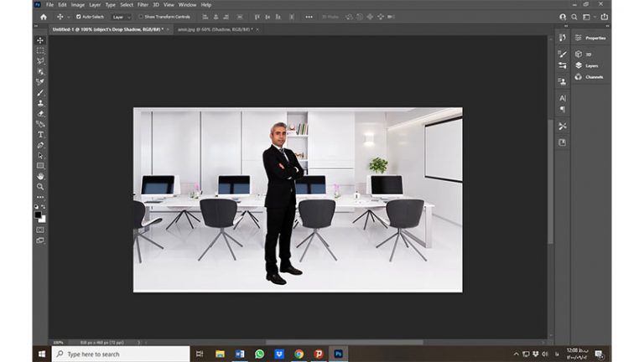Select the Paint Bucket tool
This screenshot has height=362, width=644.
click(40, 124)
